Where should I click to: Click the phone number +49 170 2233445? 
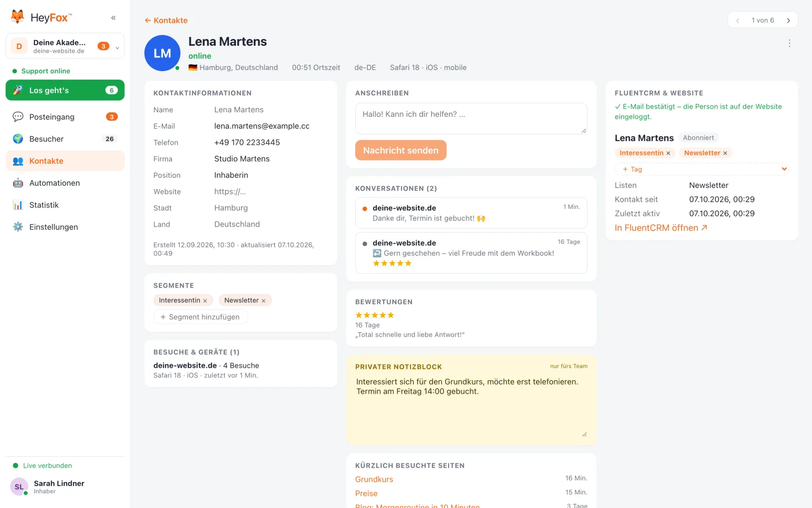click(x=247, y=143)
